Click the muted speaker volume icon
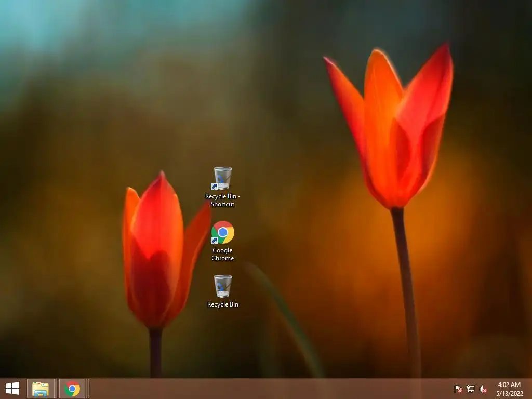This screenshot has height=399, width=532. tap(483, 389)
